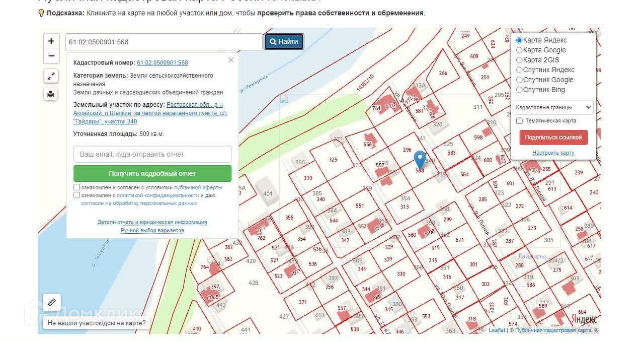Click parcel 302 on the map
This screenshot has width=644, height=342.
tap(485, 285)
